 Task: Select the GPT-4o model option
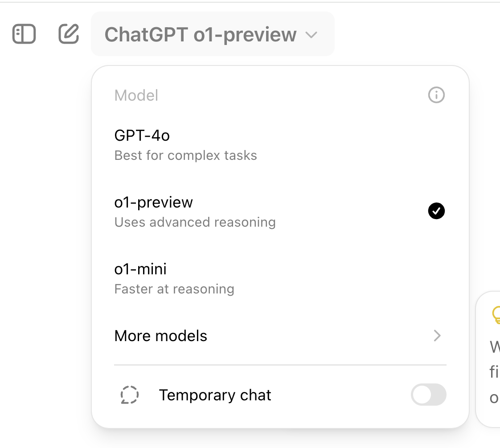[x=280, y=145]
